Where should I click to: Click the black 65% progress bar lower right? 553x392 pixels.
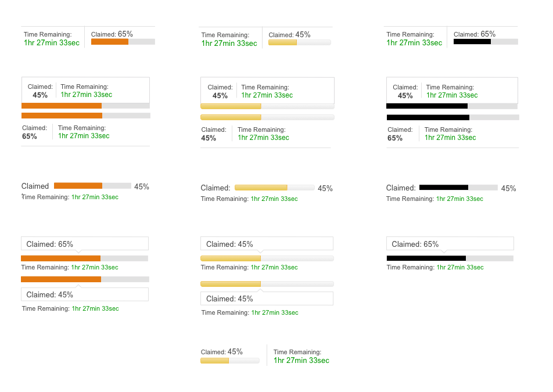point(450,258)
